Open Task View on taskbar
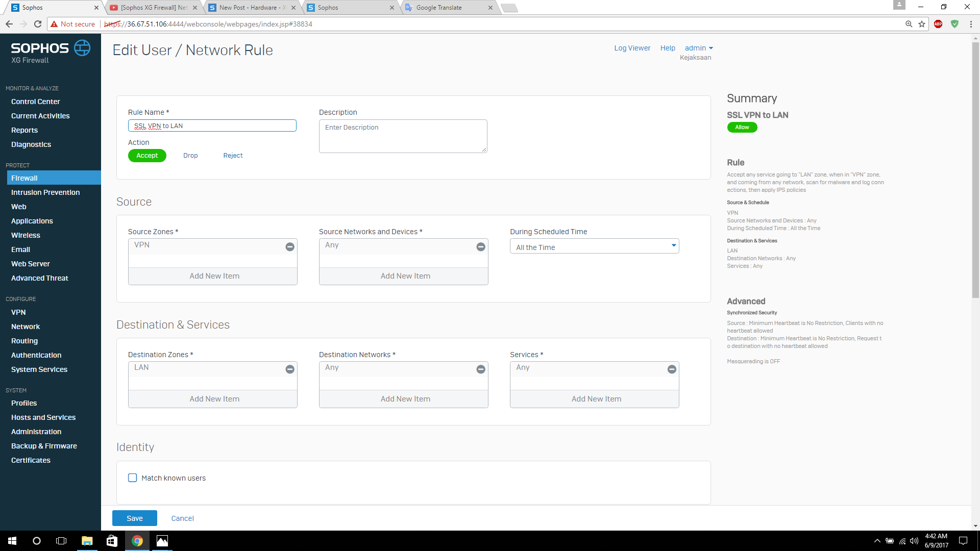980x551 pixels. (x=61, y=541)
